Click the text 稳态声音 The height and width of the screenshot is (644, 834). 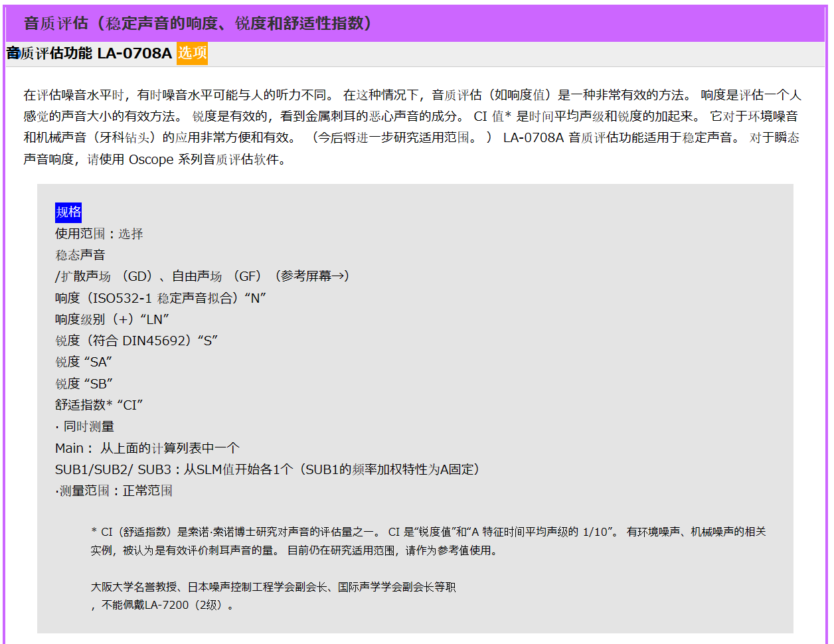(x=80, y=255)
